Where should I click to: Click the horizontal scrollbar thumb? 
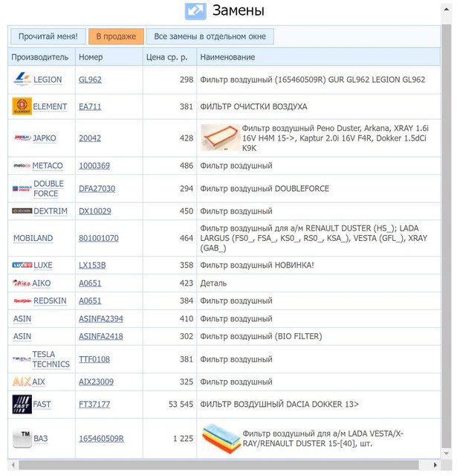point(218,465)
